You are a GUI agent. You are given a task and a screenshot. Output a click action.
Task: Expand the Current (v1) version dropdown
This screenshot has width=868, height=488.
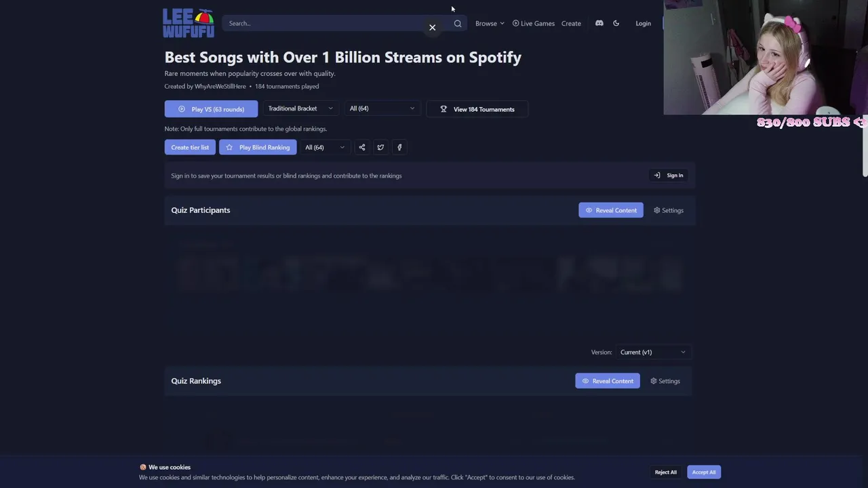click(652, 352)
